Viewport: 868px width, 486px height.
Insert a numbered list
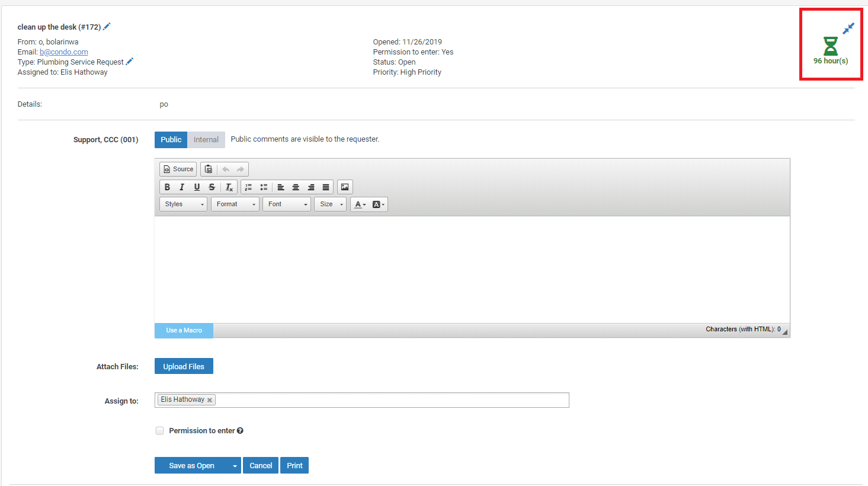[248, 187]
